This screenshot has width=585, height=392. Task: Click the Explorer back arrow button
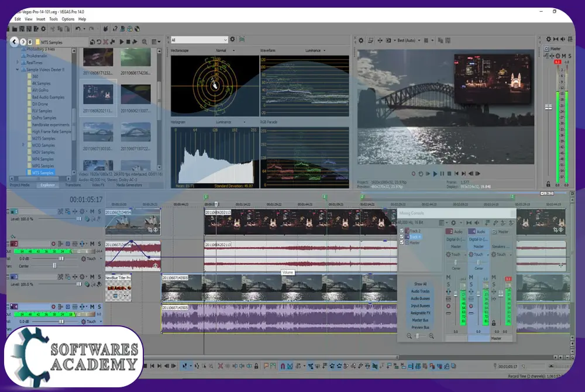pos(14,42)
